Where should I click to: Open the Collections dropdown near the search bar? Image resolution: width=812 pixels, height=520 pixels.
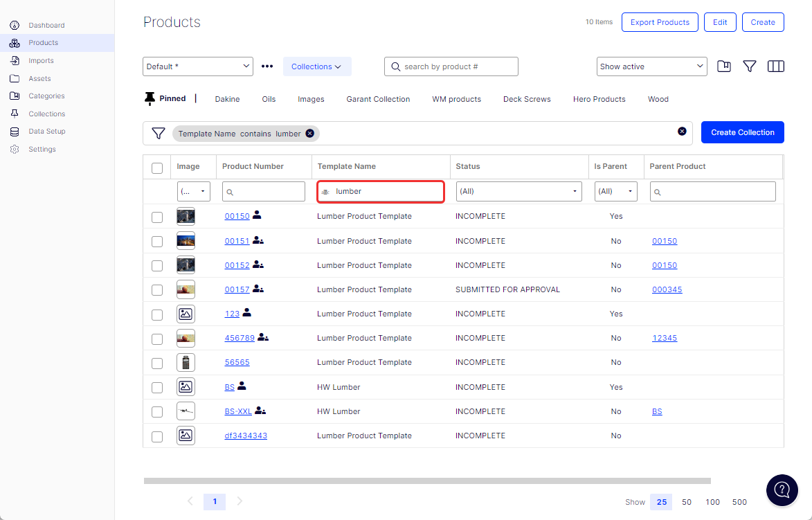point(317,66)
